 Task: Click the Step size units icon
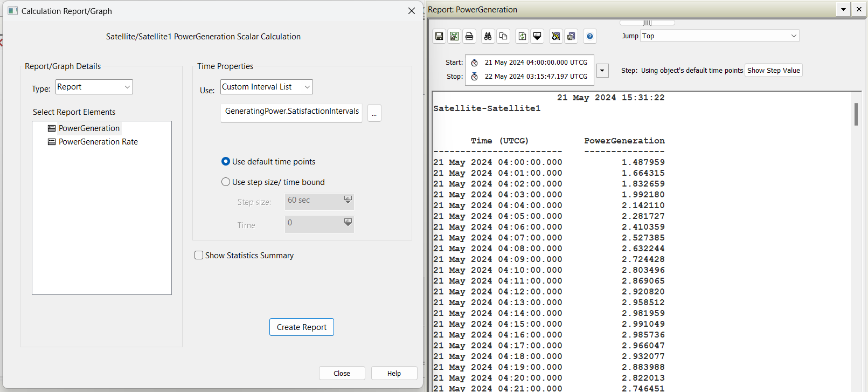(x=348, y=200)
